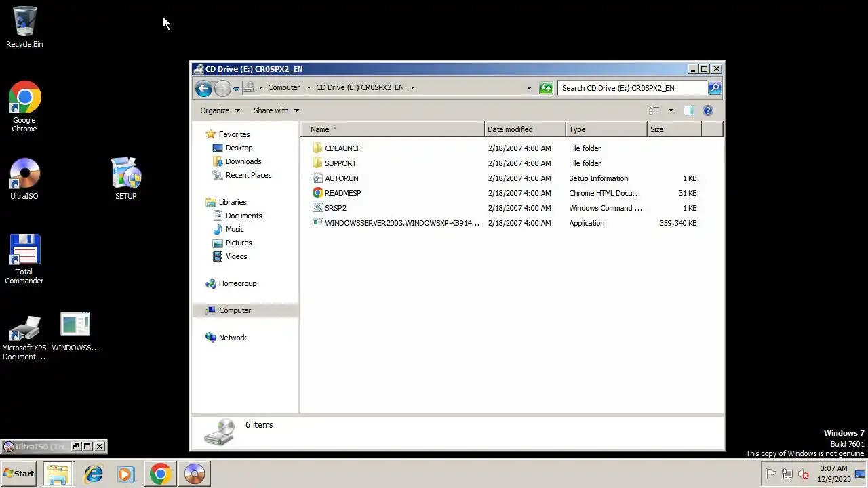The image size is (868, 488).
Task: Expand dropdown arrow after Computer breadcrumb
Action: pyautogui.click(x=309, y=87)
